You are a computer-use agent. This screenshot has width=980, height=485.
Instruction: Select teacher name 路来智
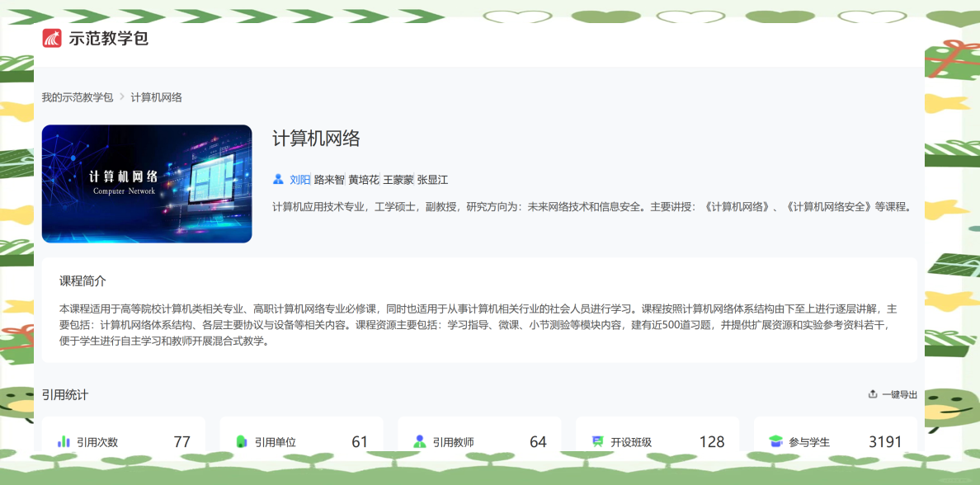point(329,180)
